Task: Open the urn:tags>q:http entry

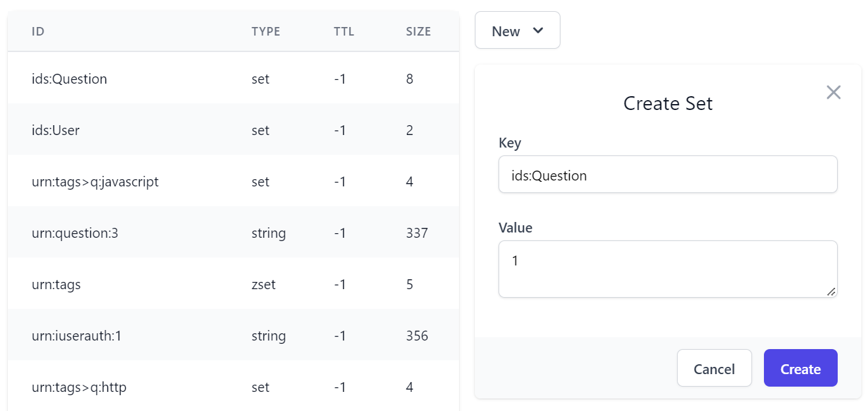Action: point(233,386)
